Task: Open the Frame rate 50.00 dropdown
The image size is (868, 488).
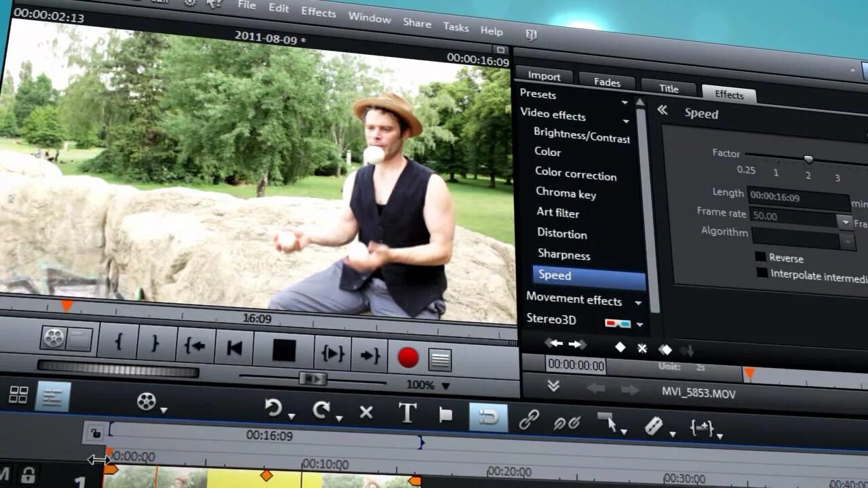Action: (844, 222)
